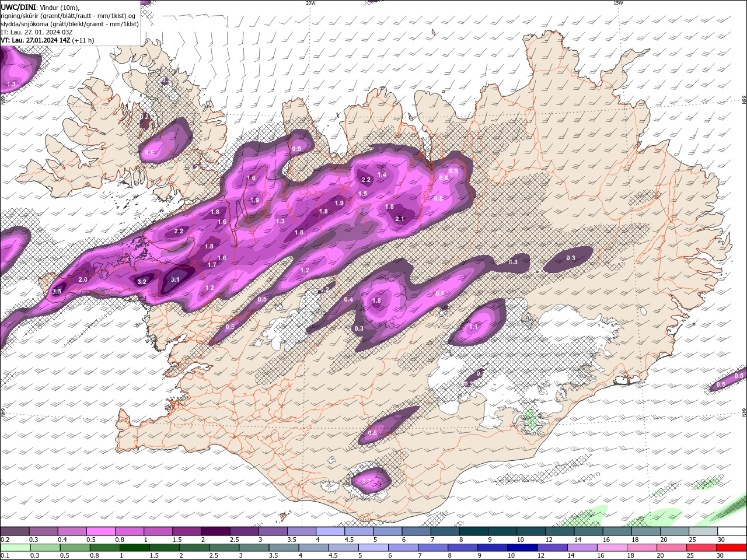Select bright red lower legend swatch labeled 30
The width and height of the screenshot is (747, 560).
[x=731, y=548]
